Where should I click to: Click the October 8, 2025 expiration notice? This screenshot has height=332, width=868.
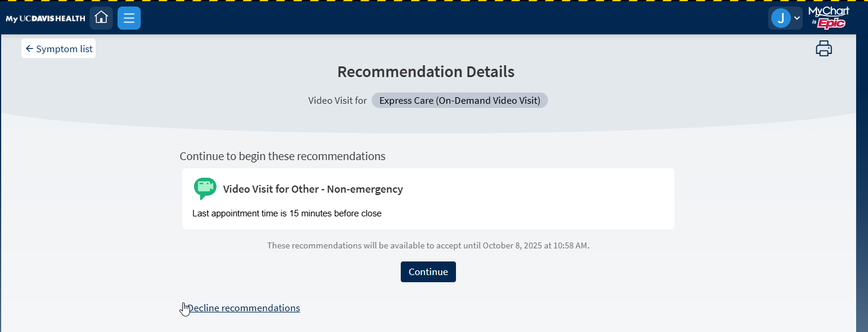428,245
